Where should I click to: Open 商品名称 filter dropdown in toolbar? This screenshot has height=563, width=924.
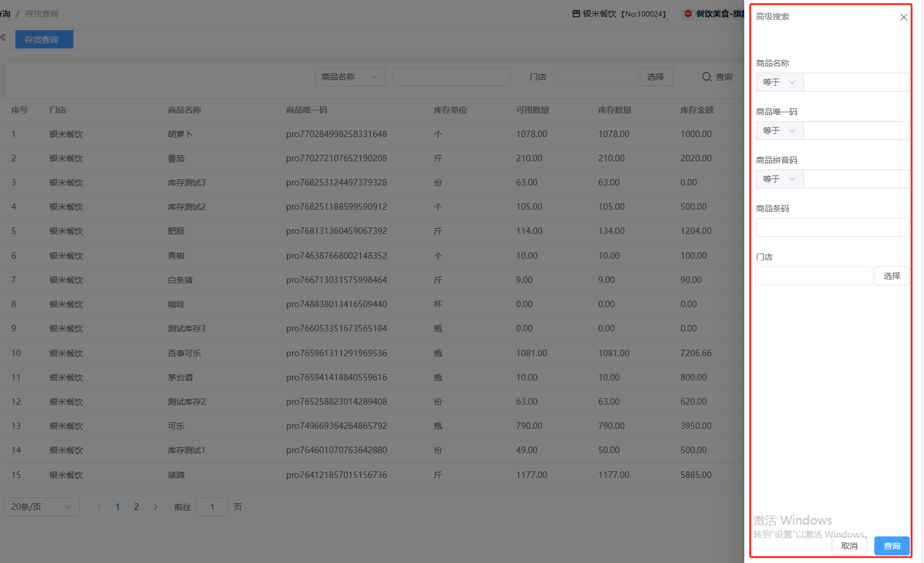pyautogui.click(x=349, y=77)
